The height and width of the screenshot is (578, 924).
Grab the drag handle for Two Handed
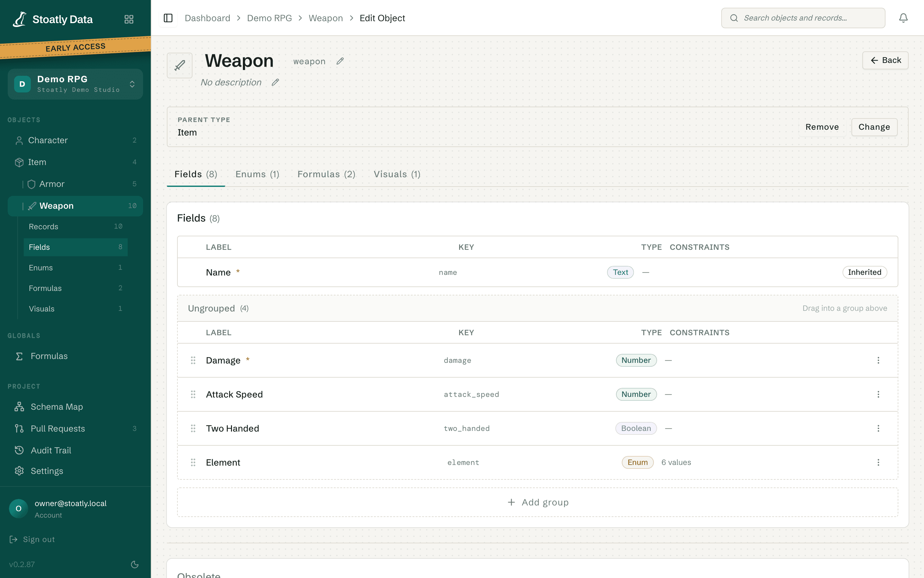(x=193, y=428)
